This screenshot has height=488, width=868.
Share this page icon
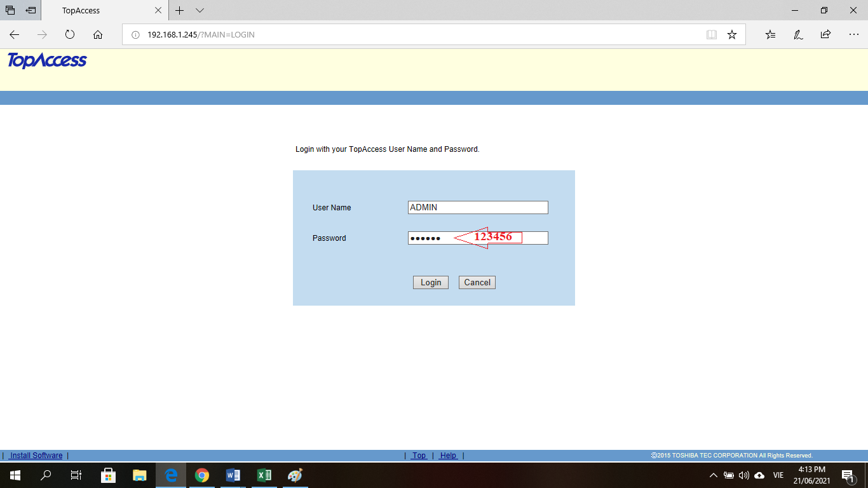(825, 35)
